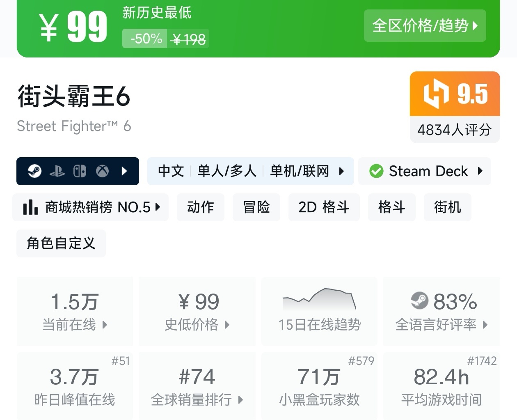Image resolution: width=517 pixels, height=420 pixels.
Task: Open the 商城热销榜 NO.5 ranking
Action: coord(91,207)
